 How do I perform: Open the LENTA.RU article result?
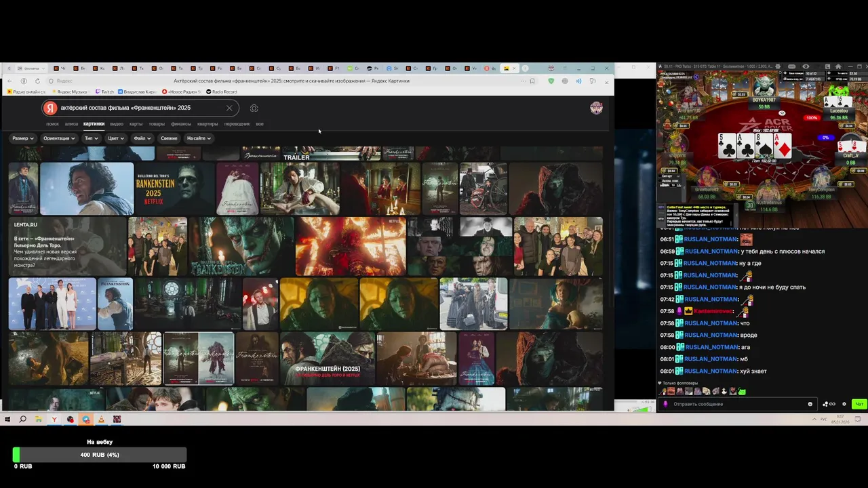click(67, 246)
